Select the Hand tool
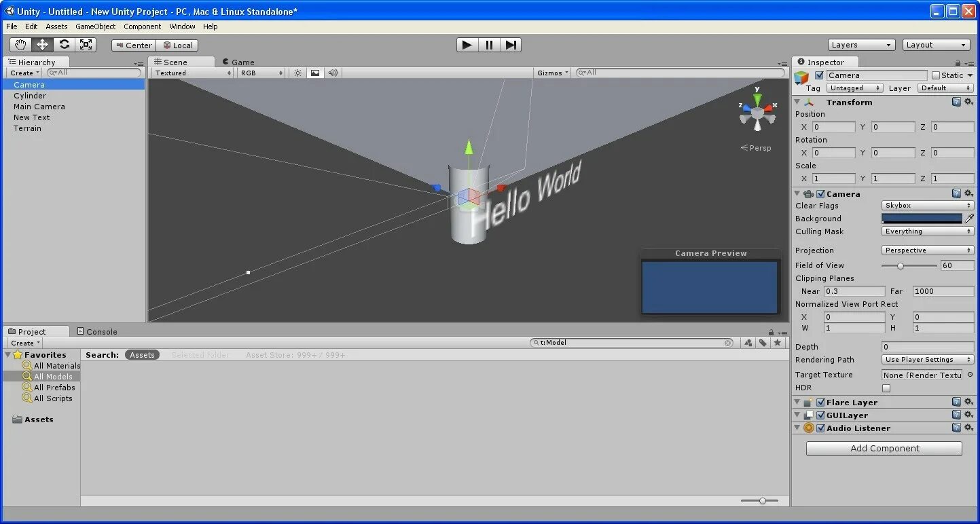Image resolution: width=980 pixels, height=524 pixels. pos(20,45)
